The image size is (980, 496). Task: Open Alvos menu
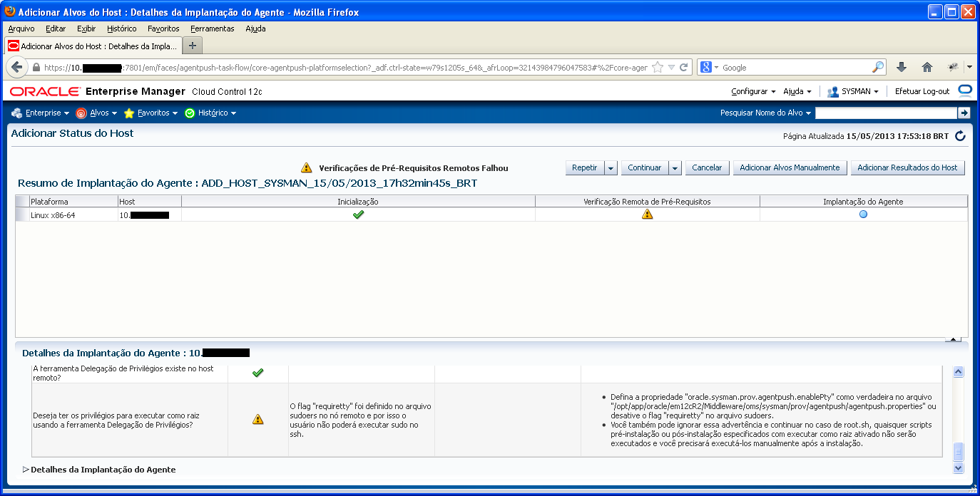click(x=96, y=113)
